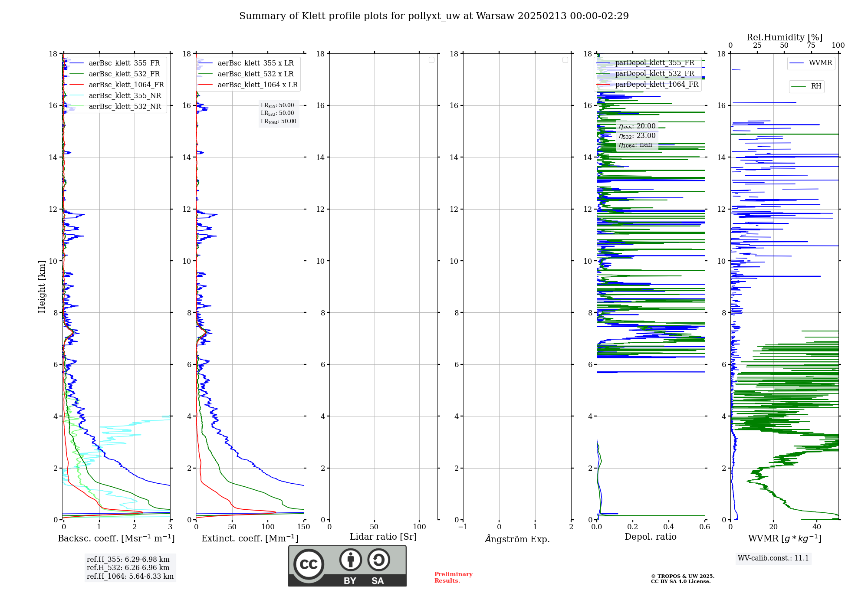Click the Lidar ratio [Sr] axis label
This screenshot has width=868, height=590.
[x=383, y=537]
